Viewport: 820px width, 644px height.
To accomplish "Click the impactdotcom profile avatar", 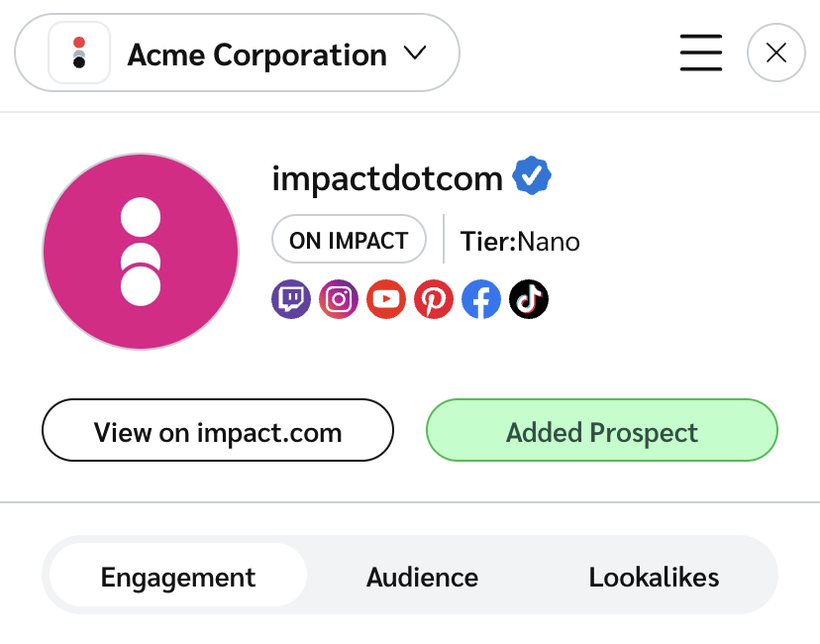I will (x=141, y=252).
